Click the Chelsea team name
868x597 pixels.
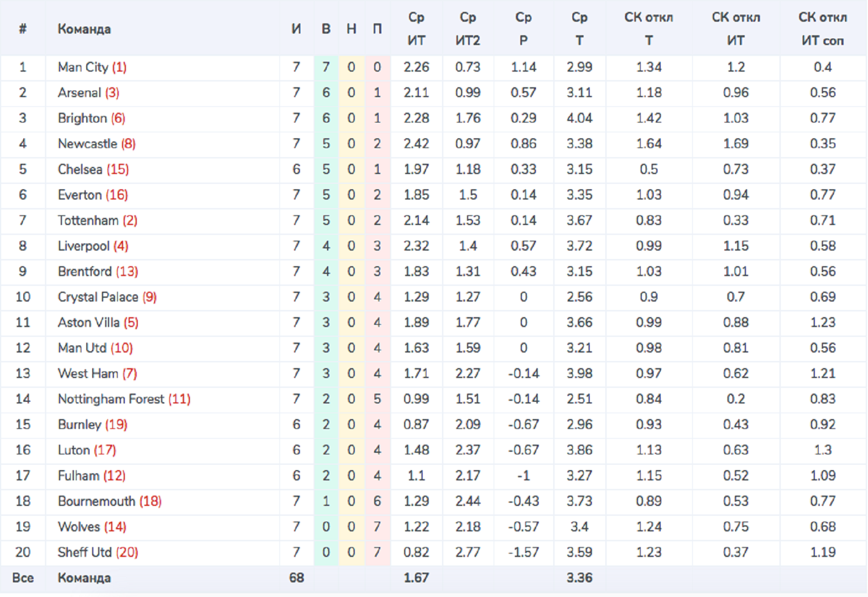click(80, 169)
